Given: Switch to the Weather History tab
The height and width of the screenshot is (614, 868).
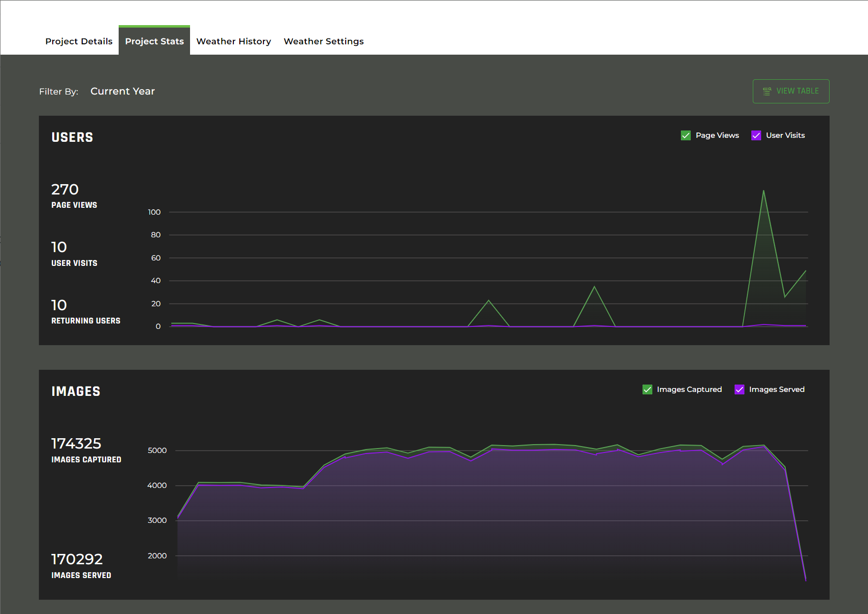Looking at the screenshot, I should point(233,41).
